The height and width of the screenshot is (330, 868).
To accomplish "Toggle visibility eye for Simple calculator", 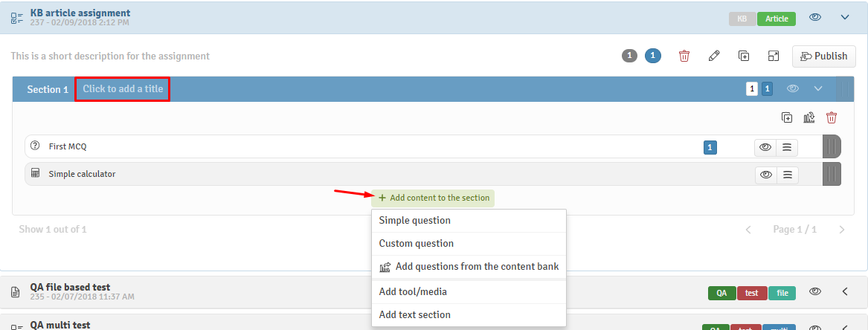I will (x=765, y=175).
